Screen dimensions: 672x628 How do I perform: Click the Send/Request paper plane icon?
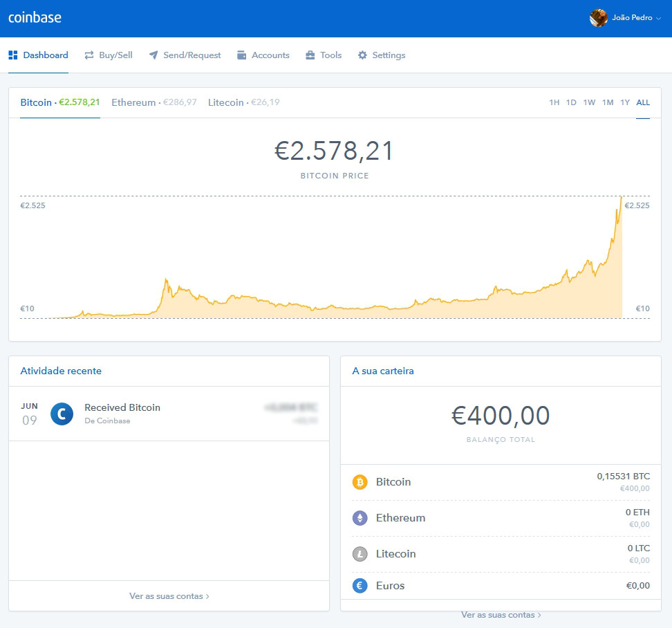(153, 55)
